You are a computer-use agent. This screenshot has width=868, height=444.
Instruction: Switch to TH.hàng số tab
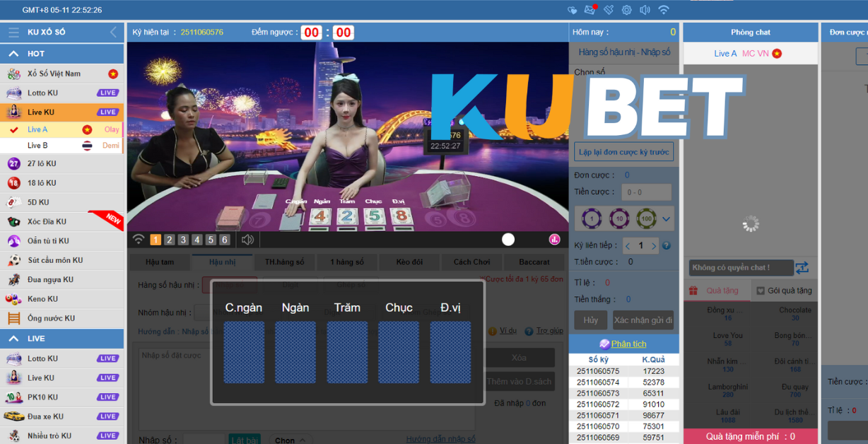click(285, 262)
